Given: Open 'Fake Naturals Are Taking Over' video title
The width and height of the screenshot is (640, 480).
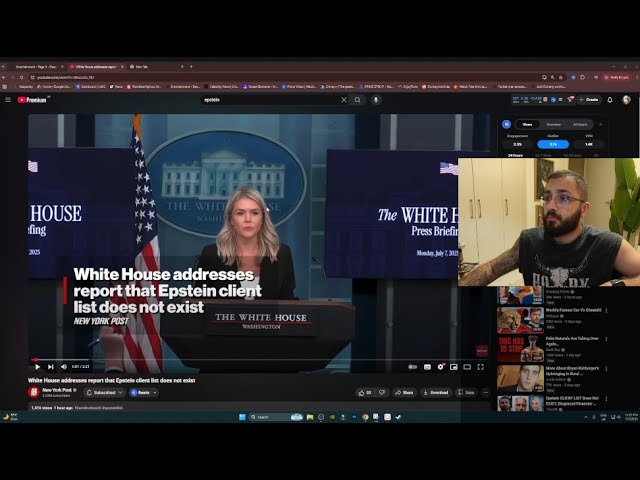Looking at the screenshot, I should (572, 341).
